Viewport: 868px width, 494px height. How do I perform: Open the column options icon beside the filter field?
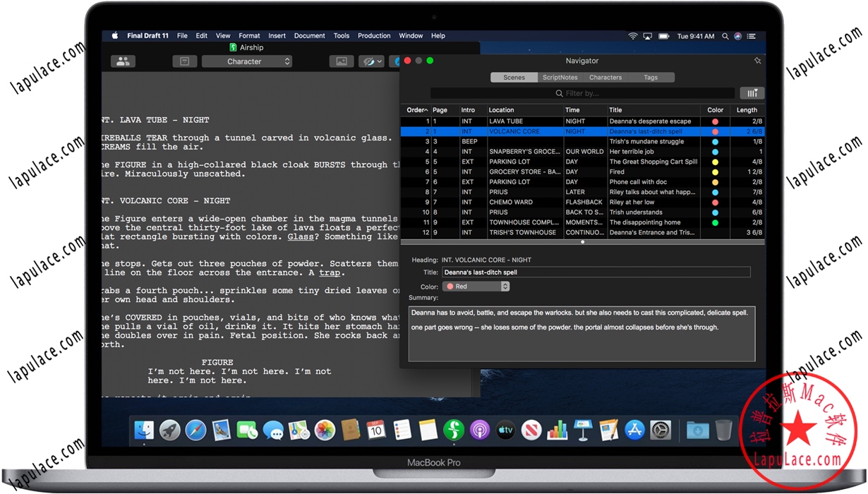752,92
